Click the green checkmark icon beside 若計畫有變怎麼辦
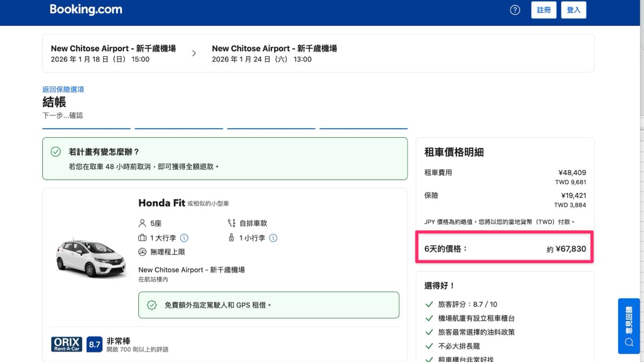The height and width of the screenshot is (362, 644). pyautogui.click(x=56, y=152)
